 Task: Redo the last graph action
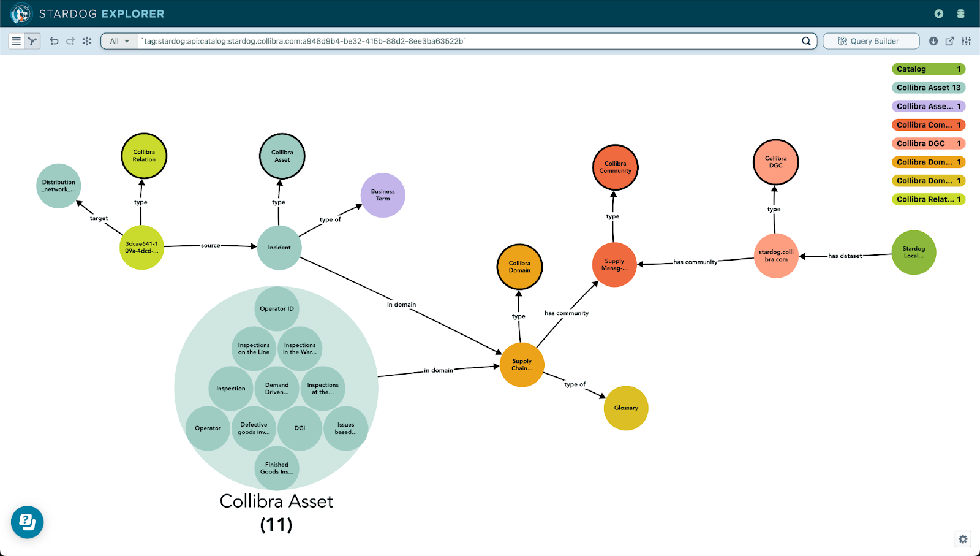(x=70, y=41)
